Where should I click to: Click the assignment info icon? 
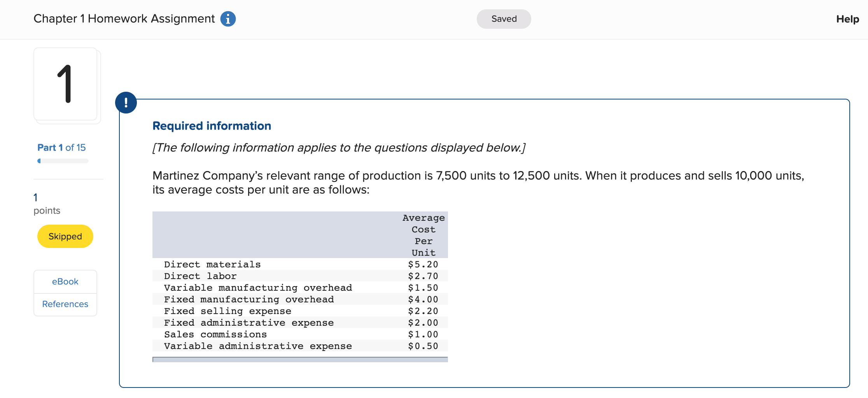[228, 19]
